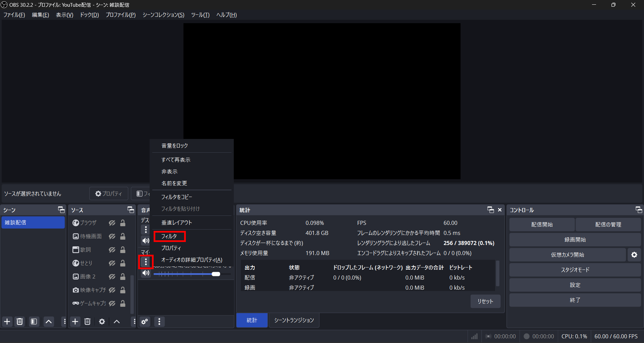Float the 統計 dock with popout icon
Screen dimensions: 644x343
coord(491,210)
